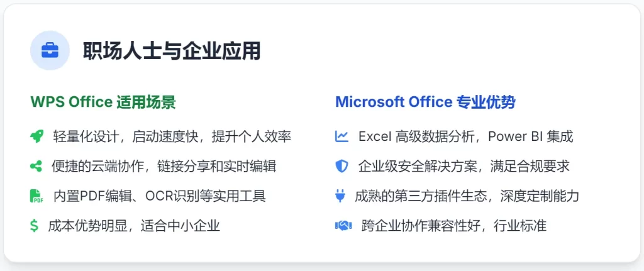Click the blue handshake icon
This screenshot has width=644, height=271.
[343, 226]
